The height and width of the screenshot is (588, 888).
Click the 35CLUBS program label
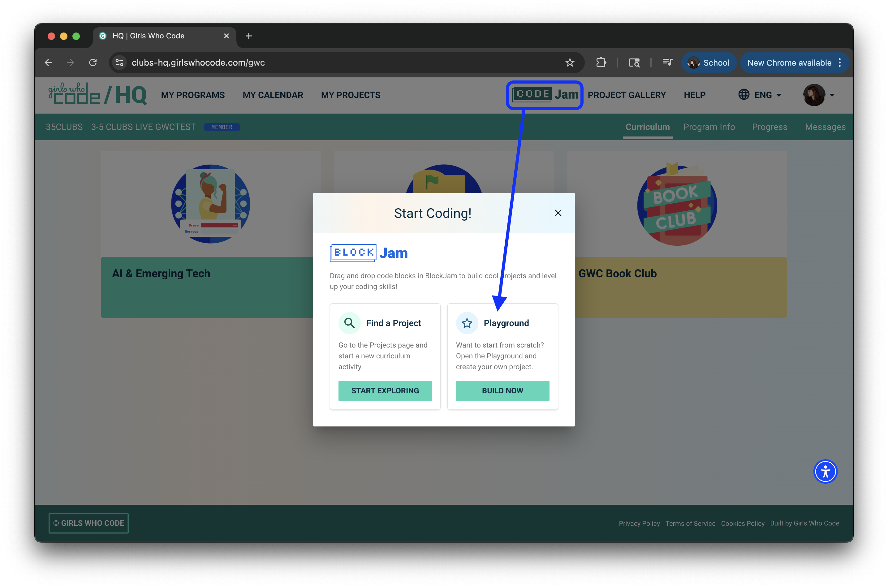click(64, 127)
